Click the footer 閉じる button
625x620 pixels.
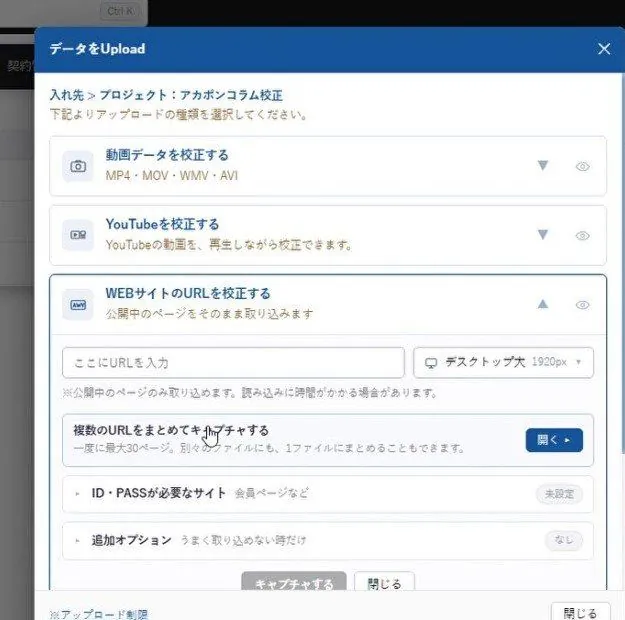click(x=580, y=612)
